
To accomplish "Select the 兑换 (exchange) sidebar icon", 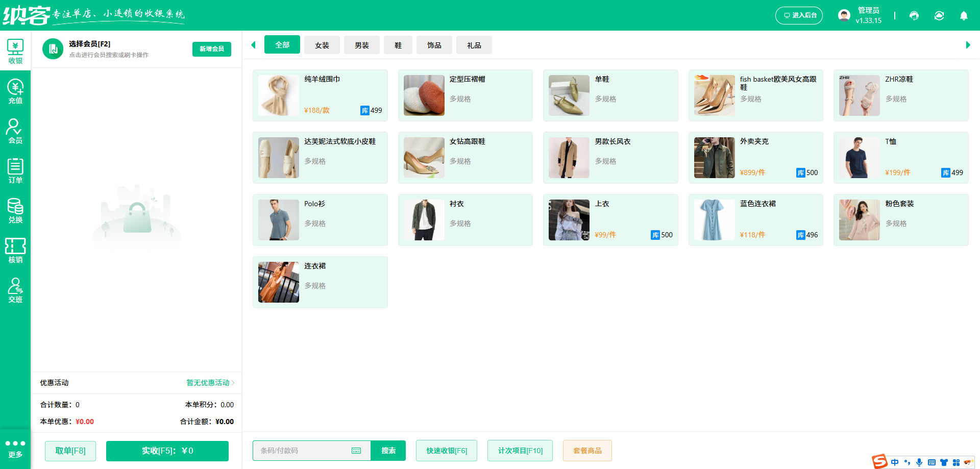I will click(x=15, y=211).
